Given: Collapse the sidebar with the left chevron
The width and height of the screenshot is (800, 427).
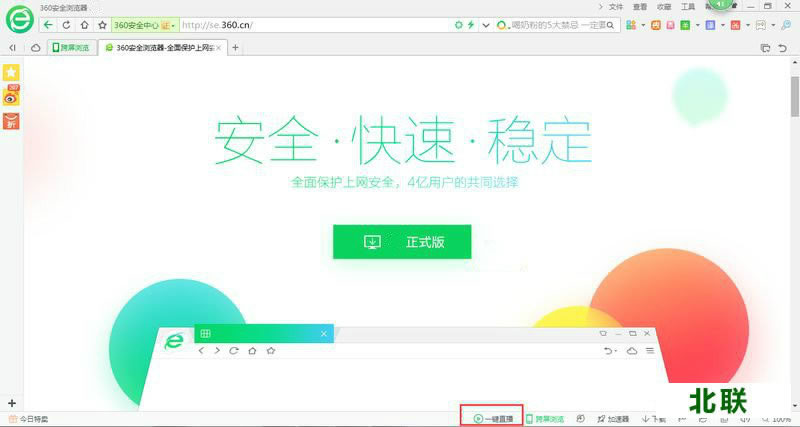Looking at the screenshot, I should click(12, 48).
